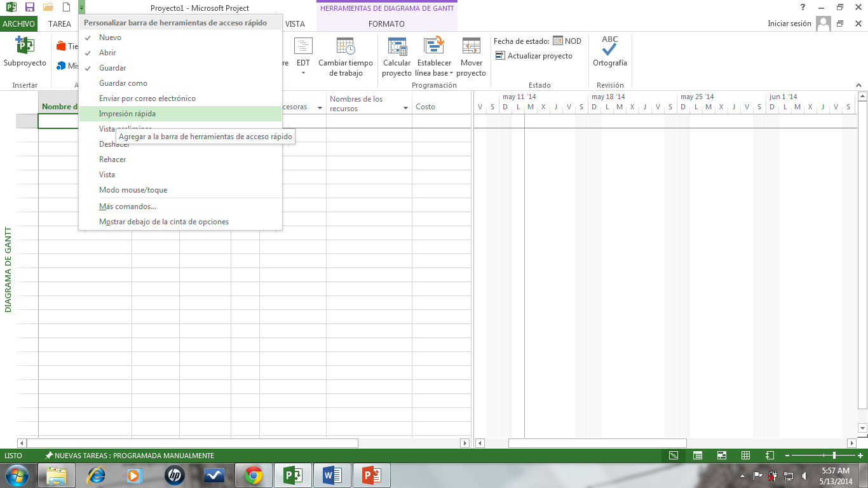Click the Subproyecto insert icon
Image resolution: width=868 pixels, height=488 pixels.
coord(25,47)
